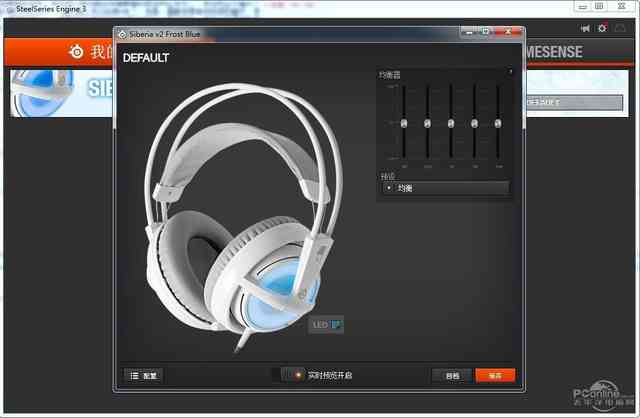Click the Siberia headset thumbnail in the main window
Image resolution: width=640 pixels, height=418 pixels.
click(60, 93)
